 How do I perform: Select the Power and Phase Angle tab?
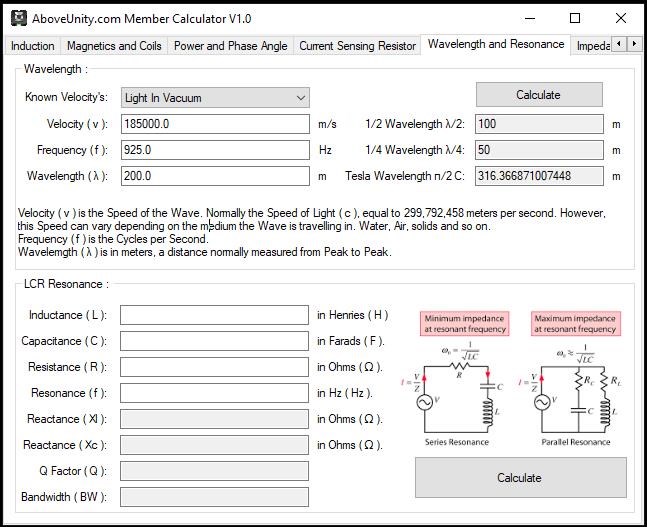[230, 46]
